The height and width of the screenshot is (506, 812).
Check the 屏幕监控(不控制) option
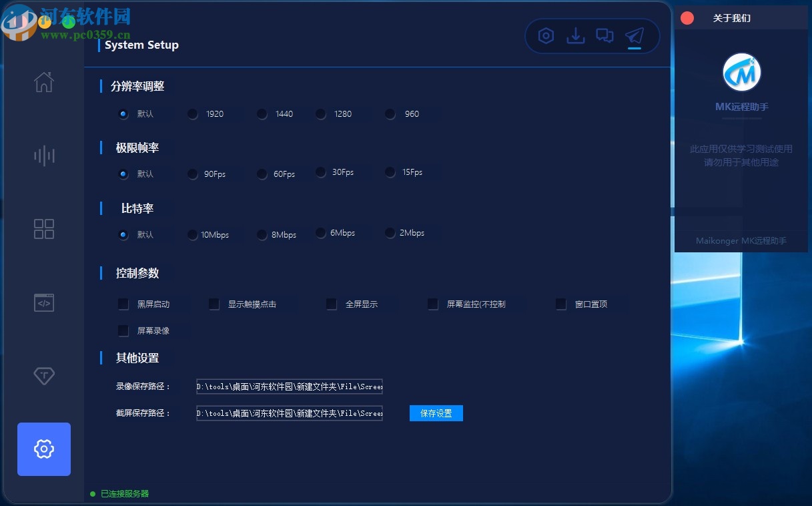(x=433, y=304)
